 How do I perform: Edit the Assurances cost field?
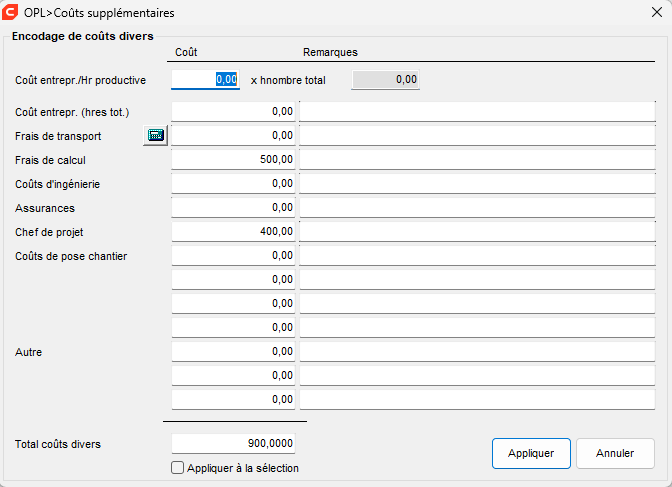pyautogui.click(x=234, y=207)
